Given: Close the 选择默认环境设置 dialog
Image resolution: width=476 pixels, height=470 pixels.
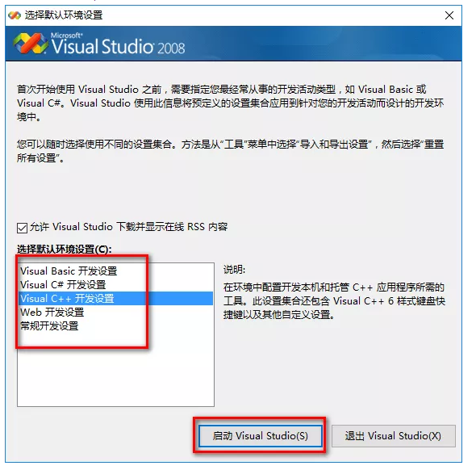Looking at the screenshot, I should (x=449, y=15).
